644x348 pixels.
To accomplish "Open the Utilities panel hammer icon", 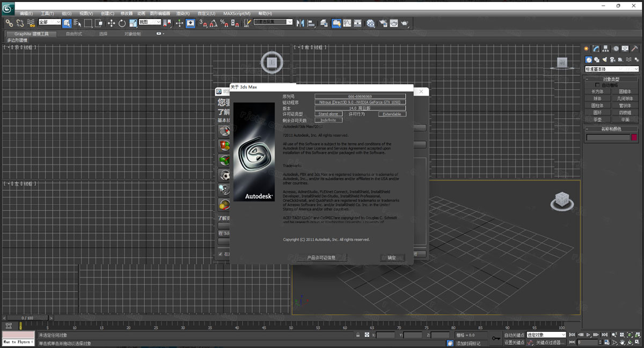I will 633,48.
